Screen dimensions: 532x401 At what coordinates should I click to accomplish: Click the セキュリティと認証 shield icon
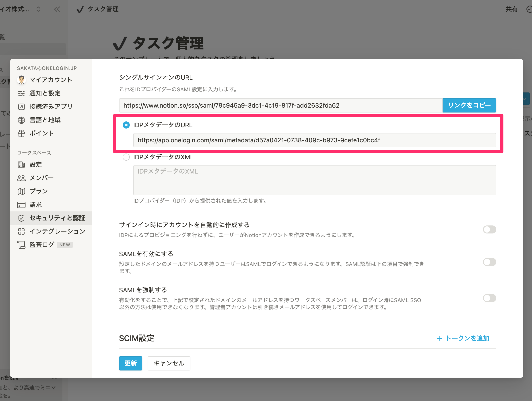pos(21,218)
